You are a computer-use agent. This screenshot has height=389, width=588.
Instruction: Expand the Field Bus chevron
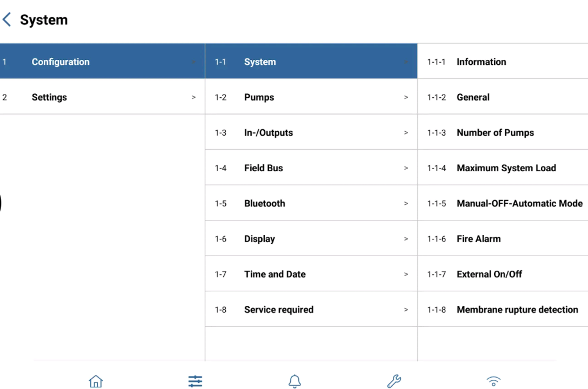406,168
